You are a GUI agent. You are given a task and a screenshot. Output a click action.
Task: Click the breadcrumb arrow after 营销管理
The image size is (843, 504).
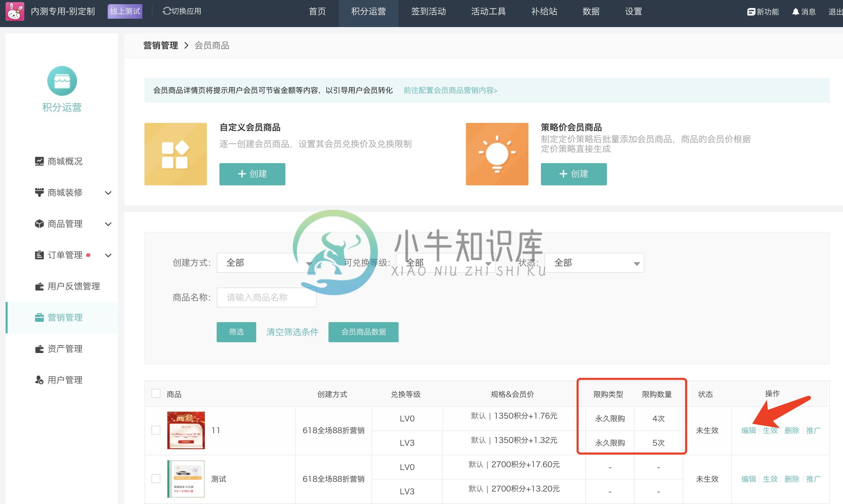[186, 45]
